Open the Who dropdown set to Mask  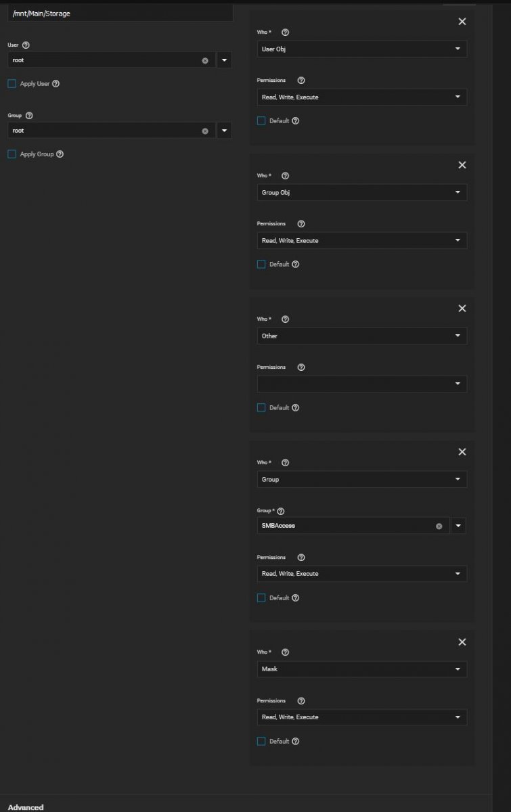point(362,669)
